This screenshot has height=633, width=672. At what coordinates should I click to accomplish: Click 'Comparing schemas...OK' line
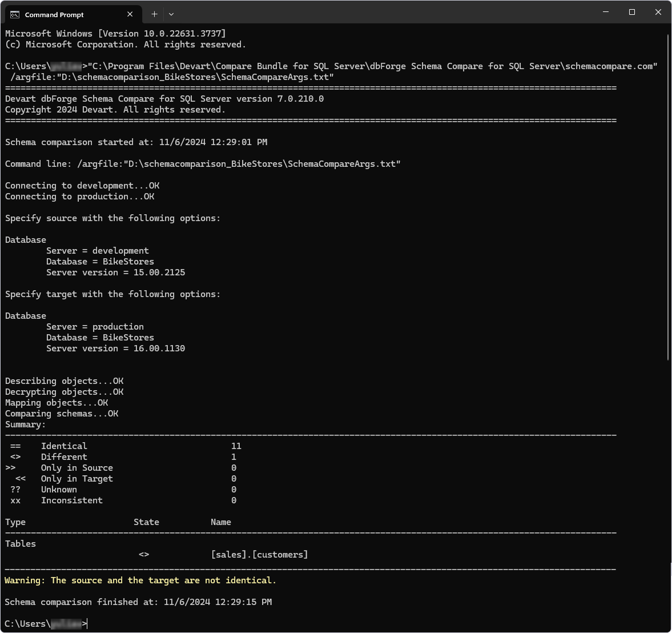pyautogui.click(x=61, y=414)
